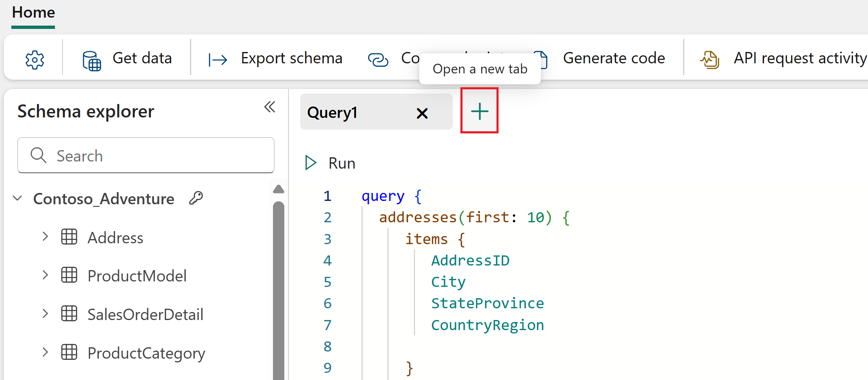Click the ProductModel table icon
This screenshot has height=380, width=868.
(69, 275)
